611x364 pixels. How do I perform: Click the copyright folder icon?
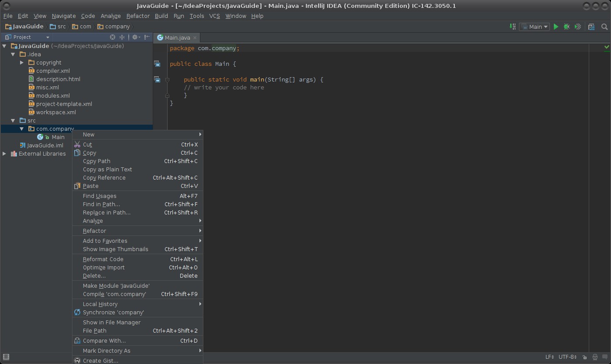pos(31,62)
